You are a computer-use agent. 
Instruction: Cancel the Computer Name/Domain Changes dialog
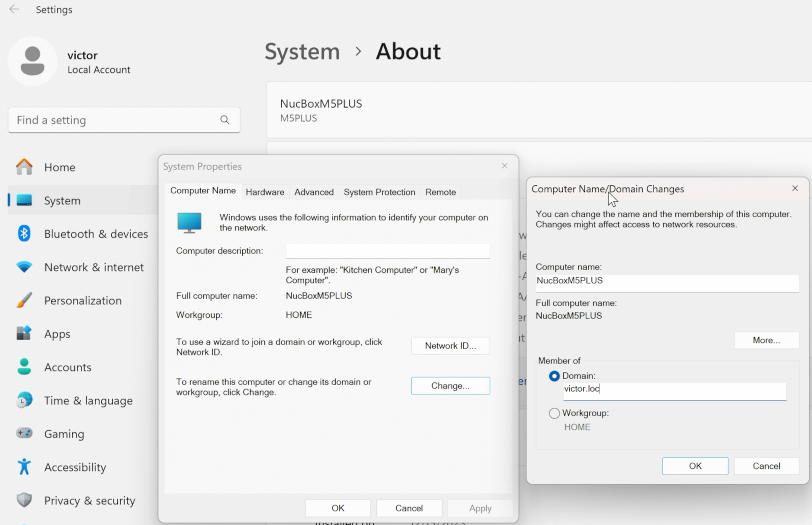[x=766, y=466]
